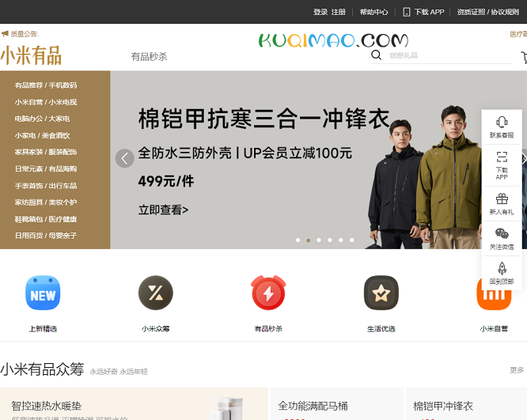
Task: Click 回到顶部 rocket icon
Action: click(x=502, y=268)
